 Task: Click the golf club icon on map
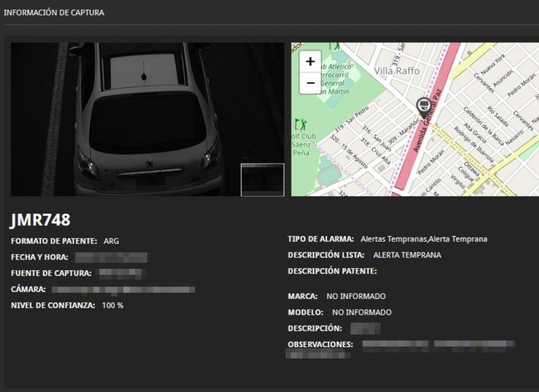tap(300, 125)
